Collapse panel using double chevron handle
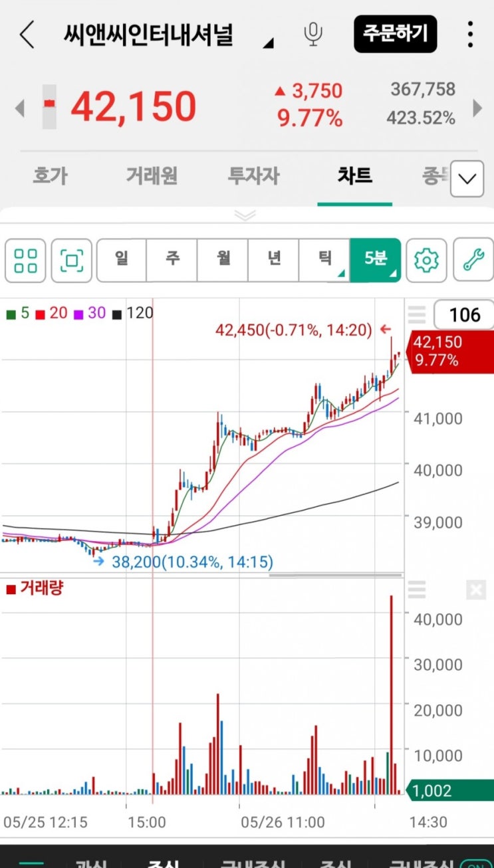The width and height of the screenshot is (494, 868). pos(246,215)
